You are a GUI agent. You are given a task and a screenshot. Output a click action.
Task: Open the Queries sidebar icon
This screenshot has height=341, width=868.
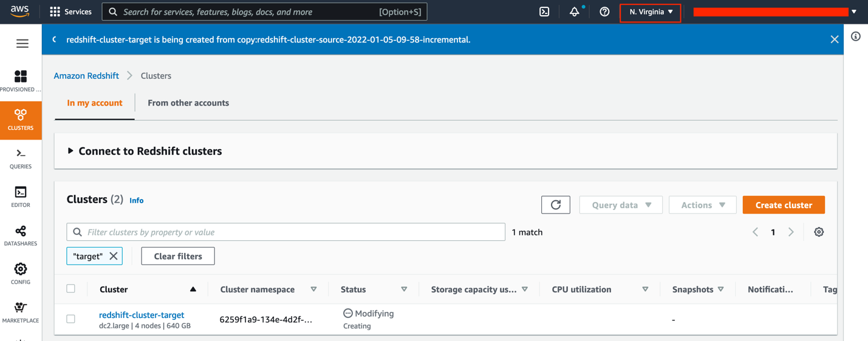tap(21, 158)
